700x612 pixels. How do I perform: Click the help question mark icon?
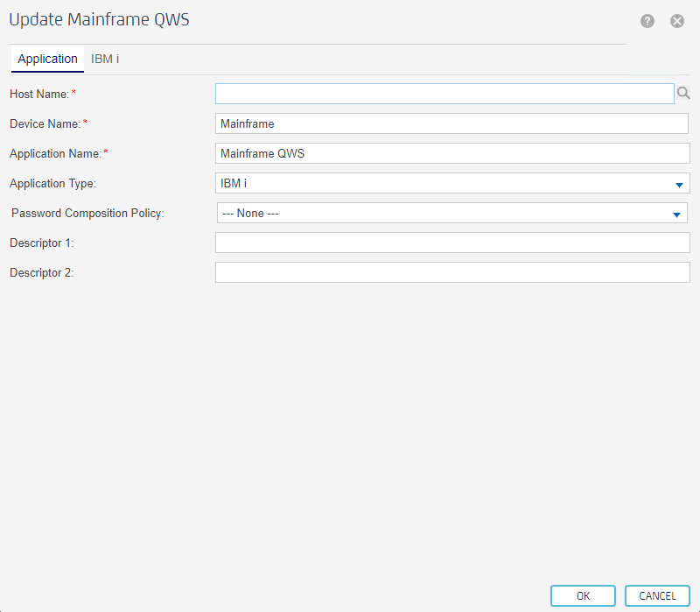coord(647,21)
